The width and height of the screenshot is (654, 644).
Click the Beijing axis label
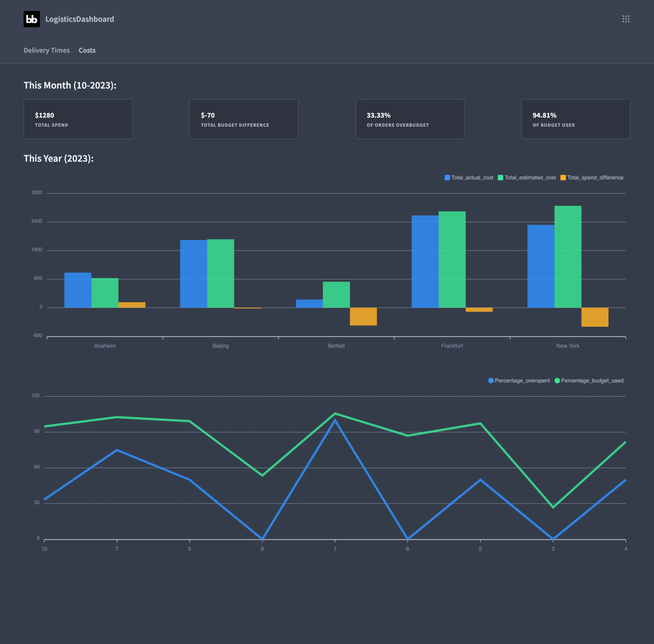(220, 346)
